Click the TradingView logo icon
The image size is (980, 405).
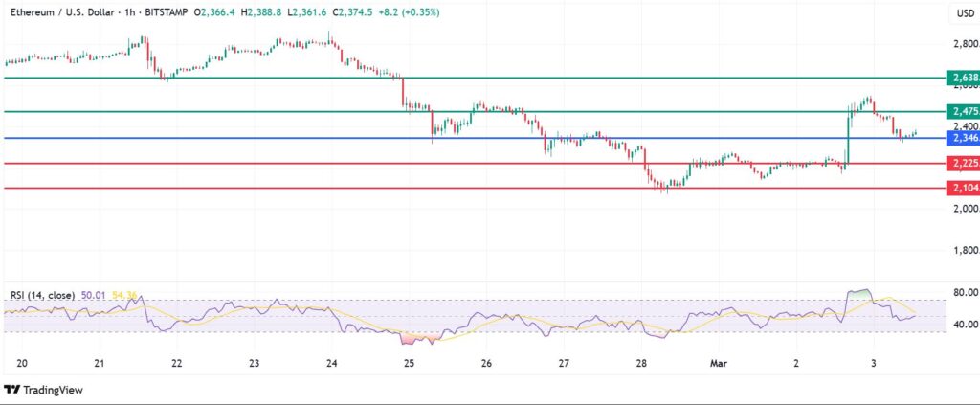12,389
